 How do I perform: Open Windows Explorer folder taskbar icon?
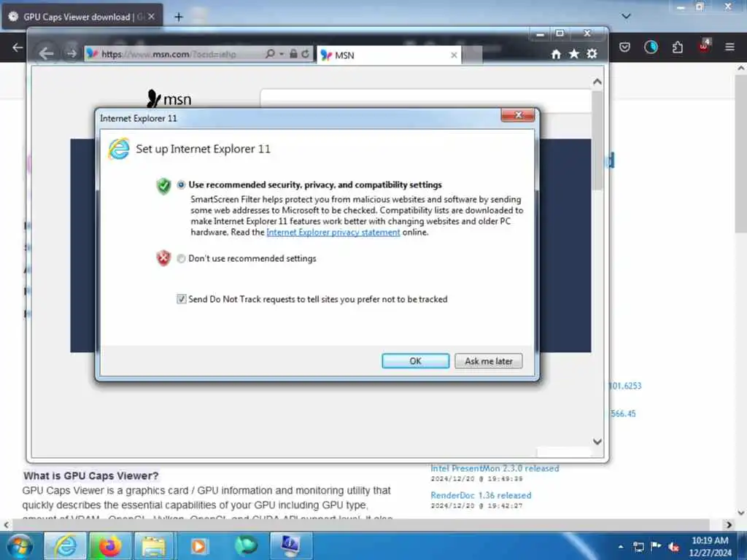154,546
